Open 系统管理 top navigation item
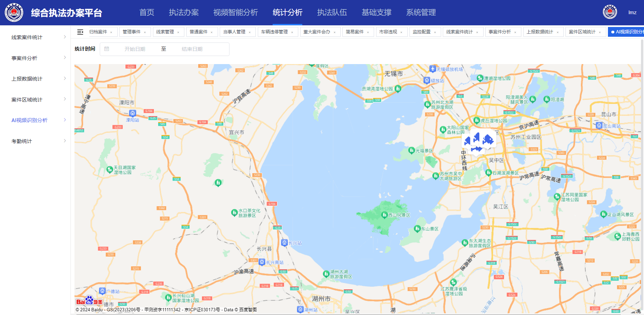Screen dimensions: 644x315 coord(421,12)
